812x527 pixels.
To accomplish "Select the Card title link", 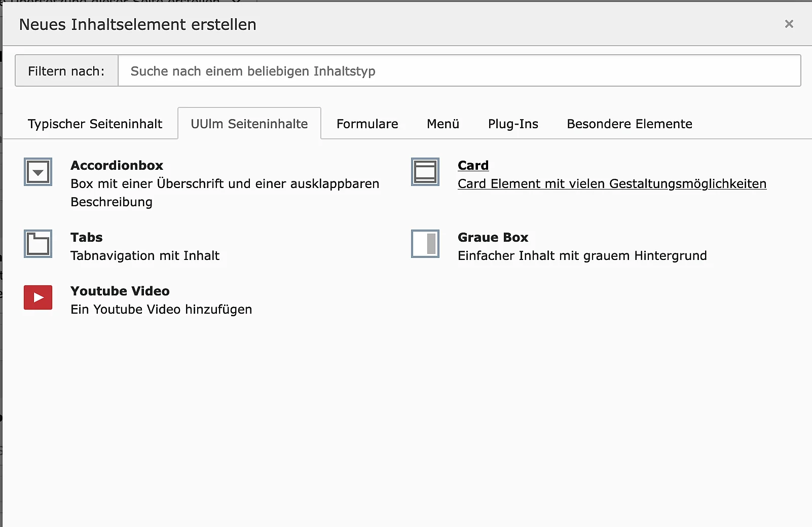I will [473, 165].
